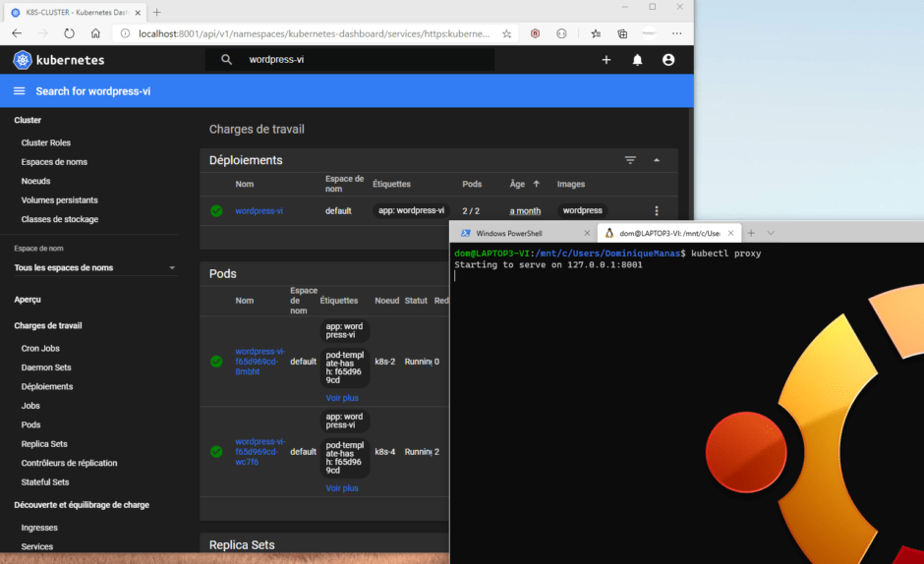Open the user account icon

click(x=668, y=60)
